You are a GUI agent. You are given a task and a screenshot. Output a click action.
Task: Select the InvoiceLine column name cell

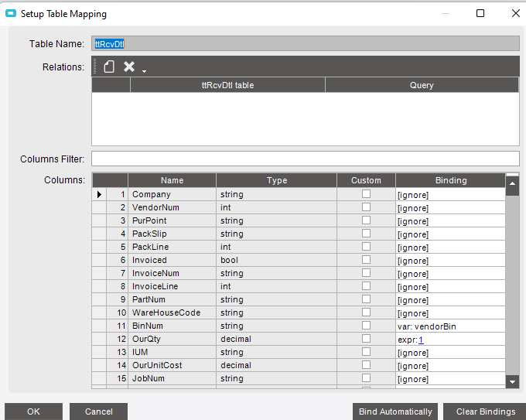click(x=172, y=286)
